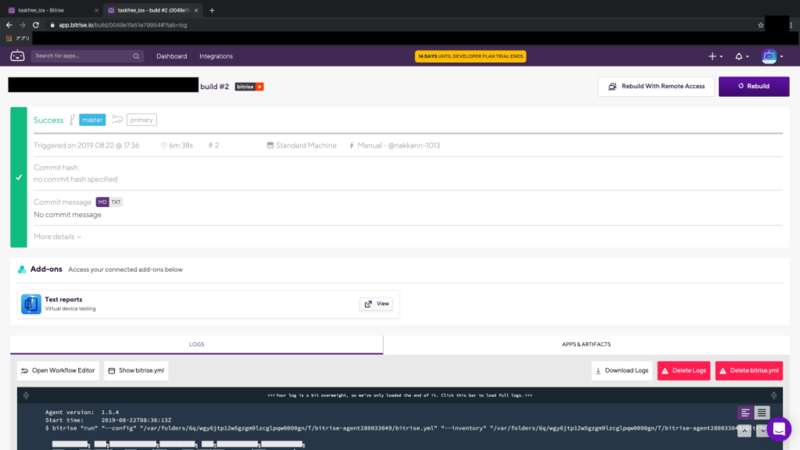Click the left log expand icon
The image size is (800, 450).
click(x=26, y=395)
